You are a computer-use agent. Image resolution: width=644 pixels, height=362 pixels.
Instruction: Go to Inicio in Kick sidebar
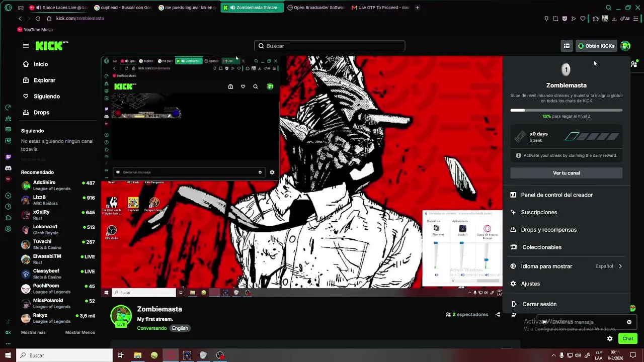coord(35,64)
